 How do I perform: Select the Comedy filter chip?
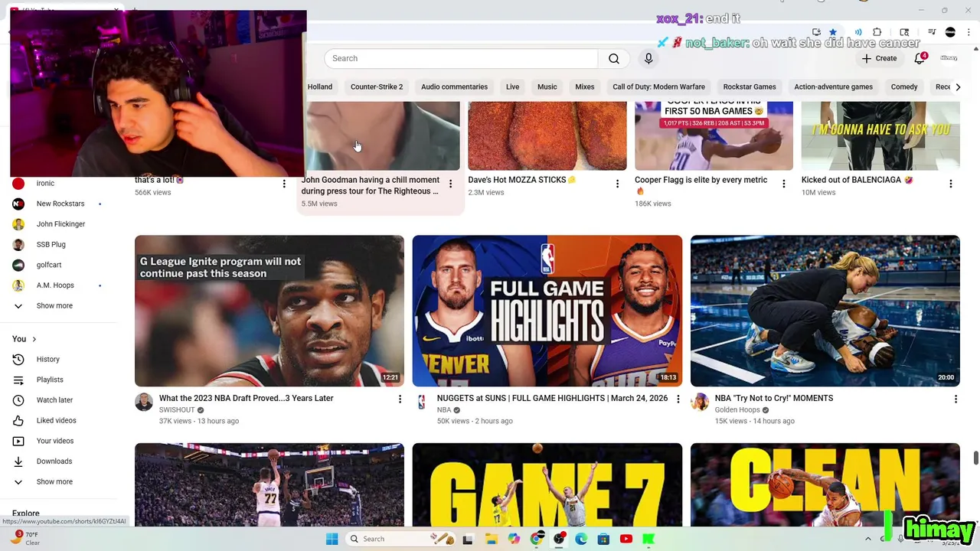click(x=904, y=87)
